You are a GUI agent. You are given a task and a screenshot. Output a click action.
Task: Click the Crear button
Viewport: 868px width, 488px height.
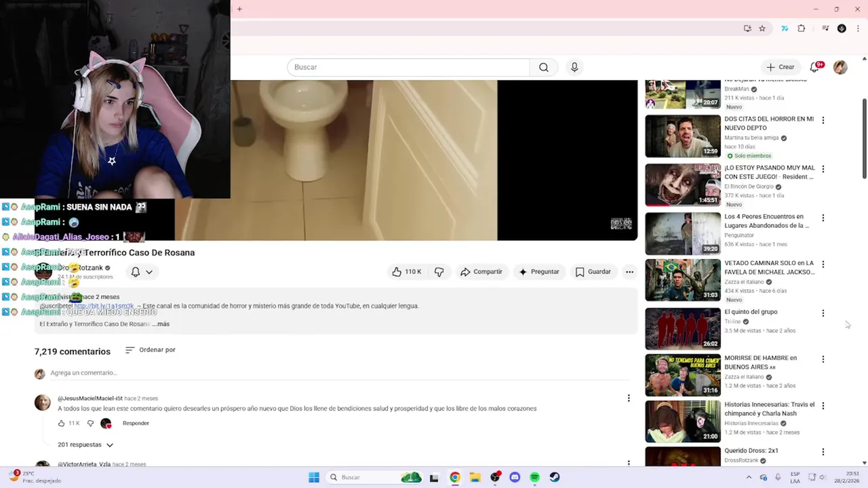tap(780, 67)
